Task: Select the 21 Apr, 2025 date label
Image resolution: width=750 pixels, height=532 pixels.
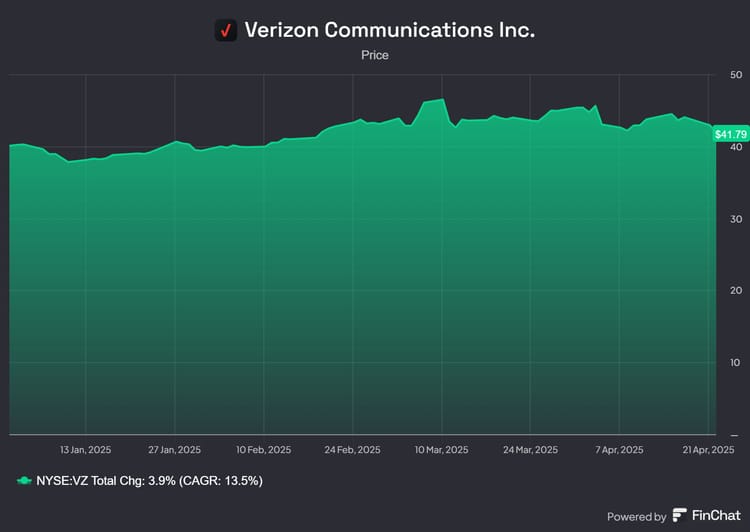Action: coord(709,450)
